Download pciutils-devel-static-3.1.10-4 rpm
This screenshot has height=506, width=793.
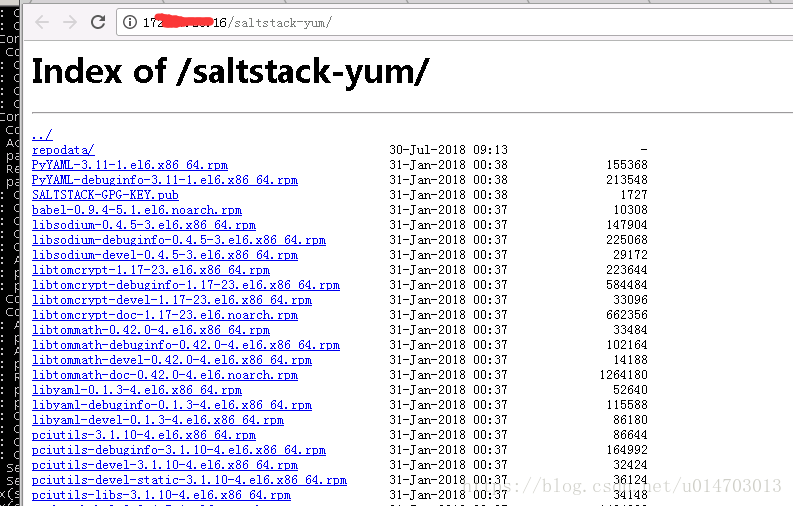point(190,480)
